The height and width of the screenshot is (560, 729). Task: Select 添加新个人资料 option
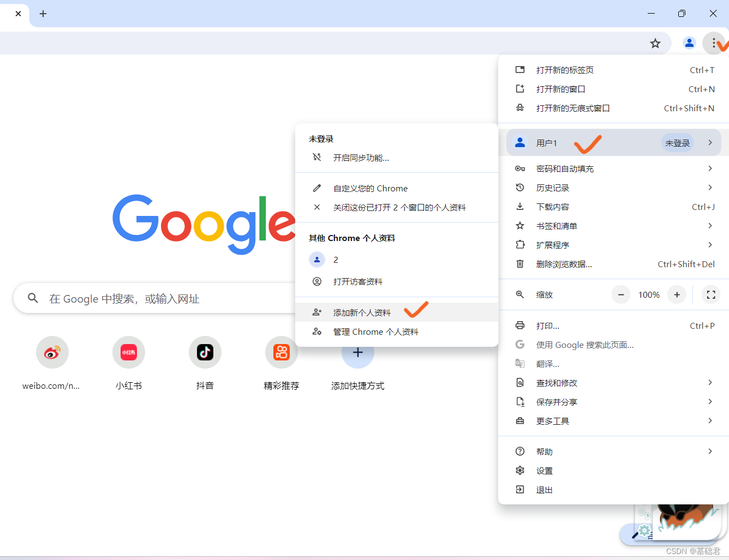(x=397, y=312)
